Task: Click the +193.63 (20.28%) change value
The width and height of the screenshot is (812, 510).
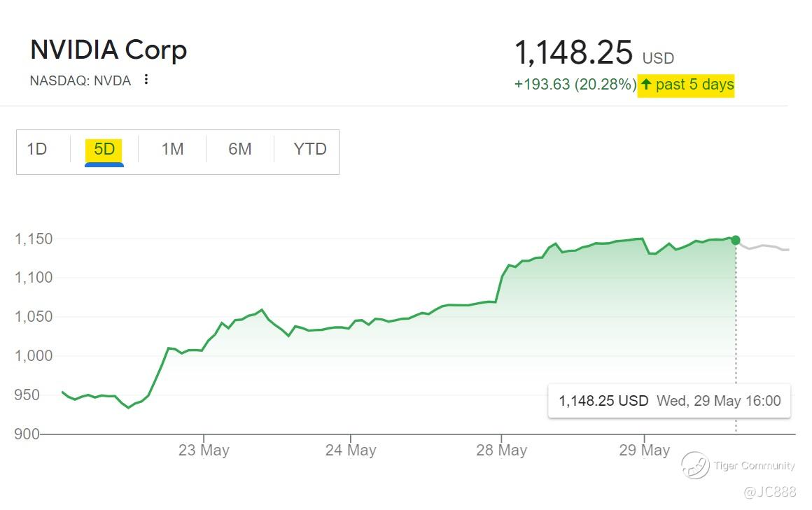Action: pyautogui.click(x=575, y=85)
